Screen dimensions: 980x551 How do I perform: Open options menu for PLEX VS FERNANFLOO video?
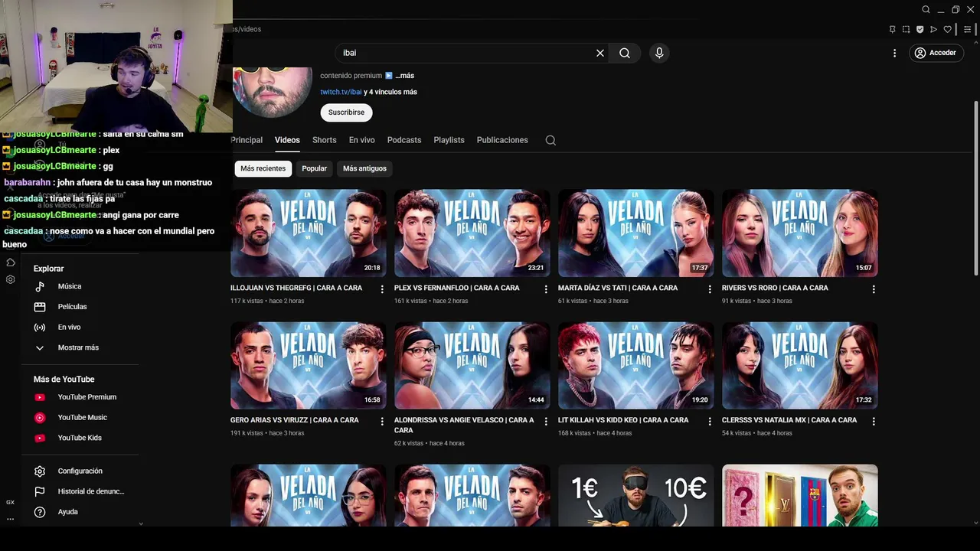pos(546,289)
